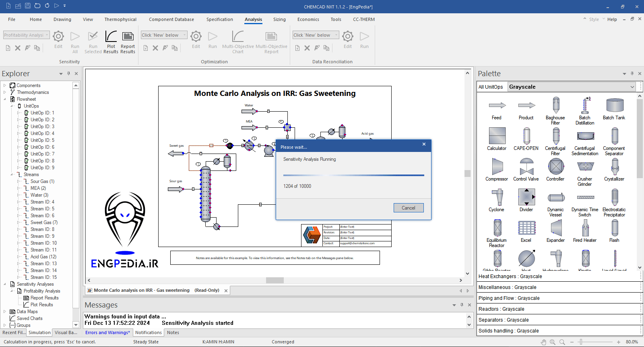The height and width of the screenshot is (347, 644).
Task: Switch to the Simulation explorer tab
Action: coord(39,332)
